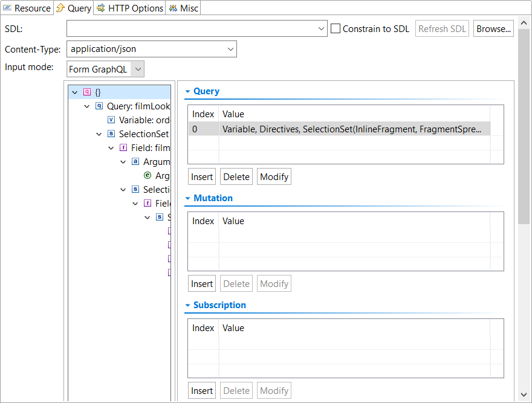
Task: Click the Query: filmLook node icon
Action: pos(99,106)
